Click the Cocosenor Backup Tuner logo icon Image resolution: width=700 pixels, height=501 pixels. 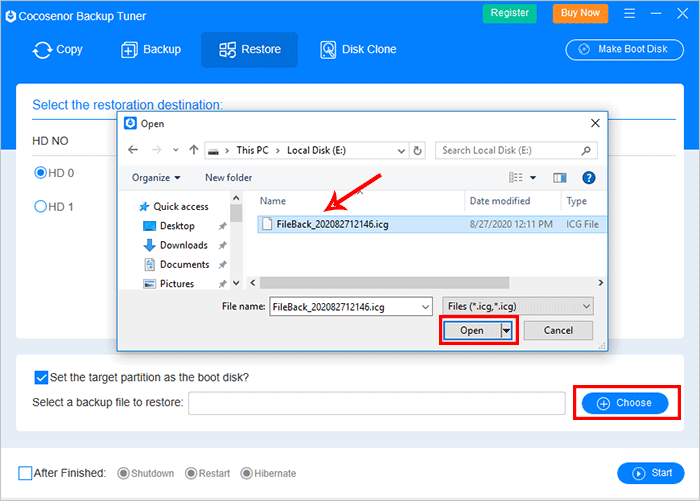[10, 16]
